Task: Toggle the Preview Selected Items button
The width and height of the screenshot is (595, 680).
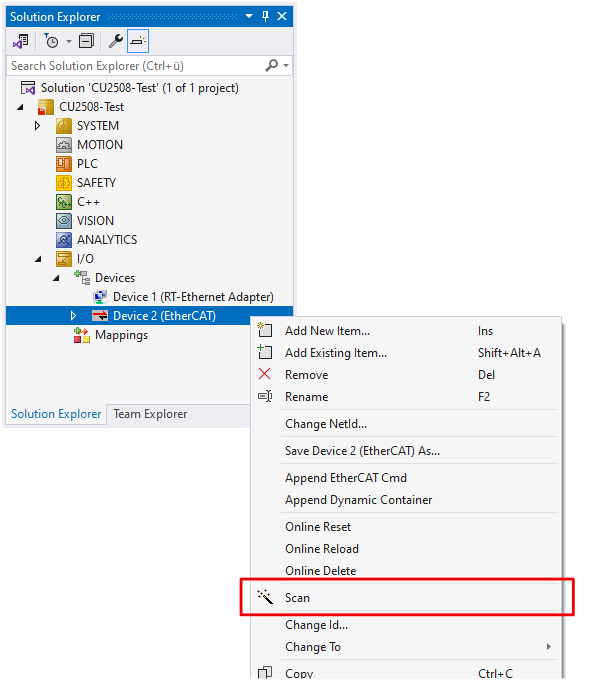Action: coord(138,41)
